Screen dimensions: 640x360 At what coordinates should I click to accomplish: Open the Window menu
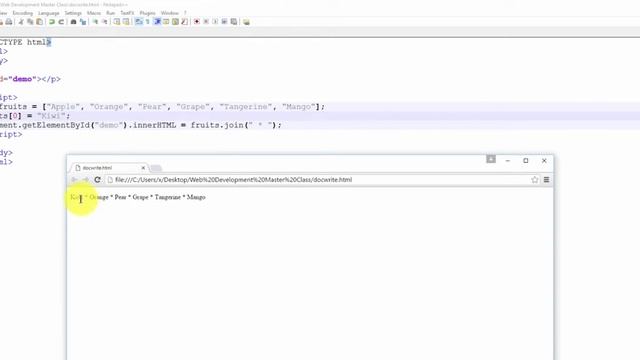click(x=170, y=13)
